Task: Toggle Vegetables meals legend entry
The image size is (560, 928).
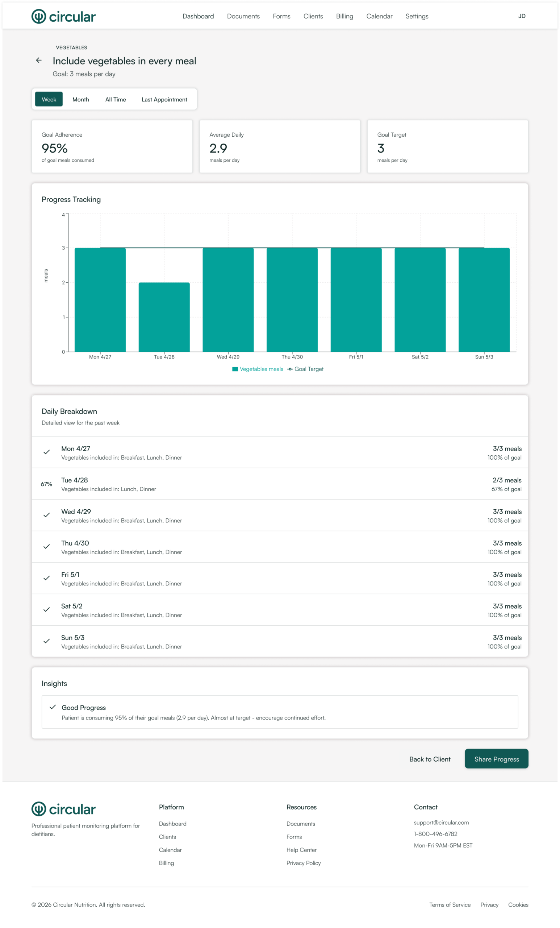Action: [x=258, y=369]
